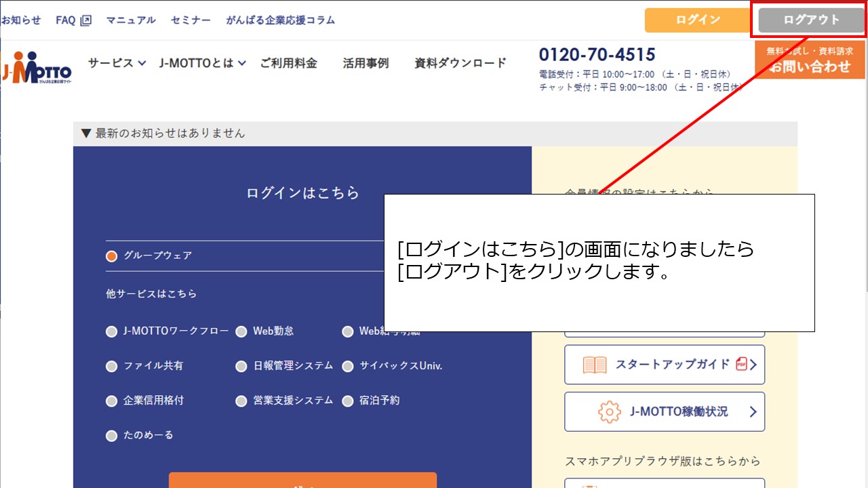Viewport: 868px width, 488px height.
Task: Click the J-MOTTO logo
Action: click(x=37, y=67)
